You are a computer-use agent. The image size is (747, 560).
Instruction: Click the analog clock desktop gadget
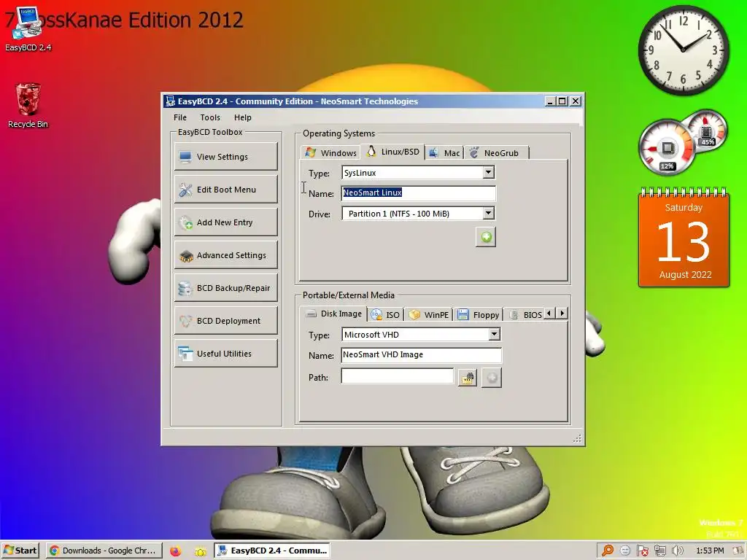[683, 50]
